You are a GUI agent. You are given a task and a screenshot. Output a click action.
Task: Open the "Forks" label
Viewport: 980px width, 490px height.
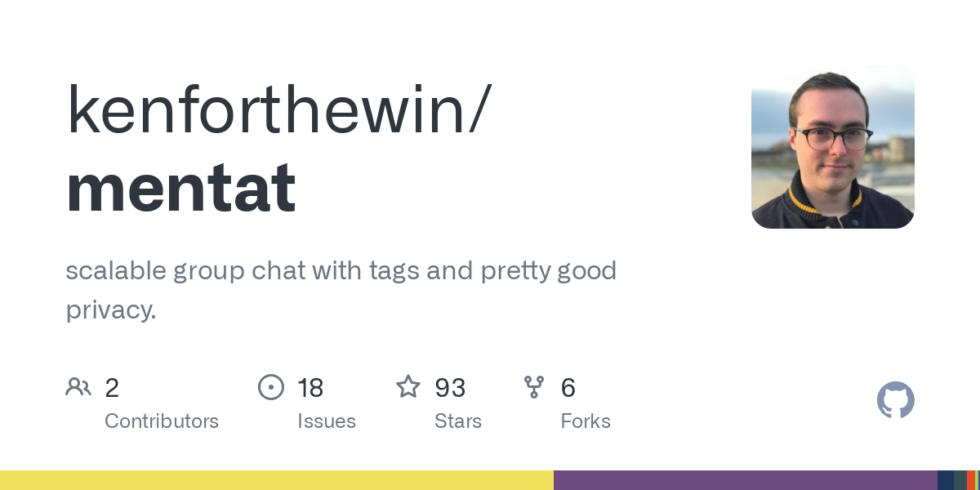tap(586, 421)
